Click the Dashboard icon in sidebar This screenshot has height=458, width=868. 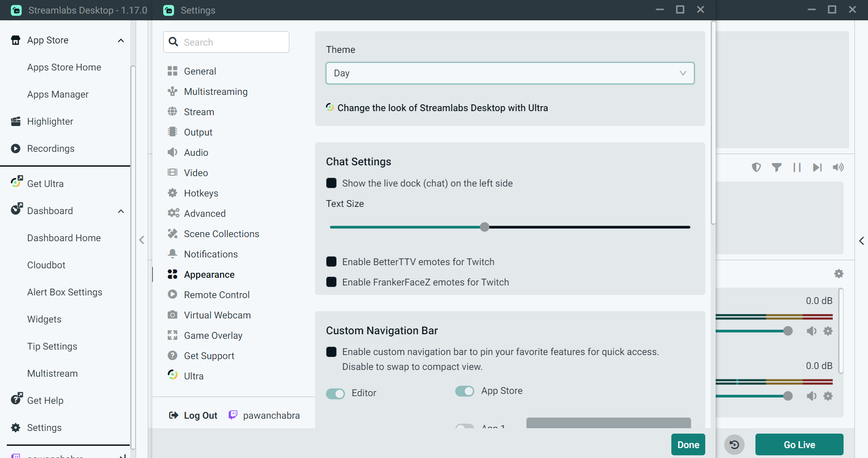coord(17,209)
